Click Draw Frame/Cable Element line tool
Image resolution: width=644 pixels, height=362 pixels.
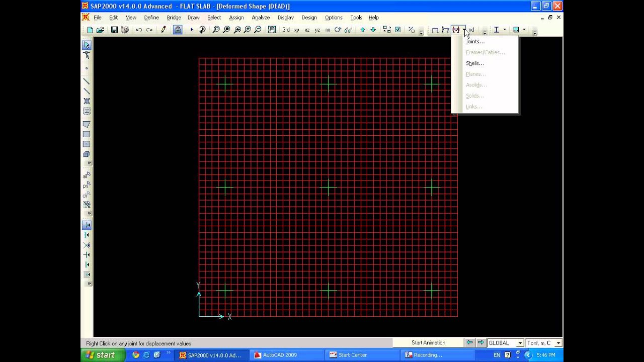pyautogui.click(x=87, y=81)
